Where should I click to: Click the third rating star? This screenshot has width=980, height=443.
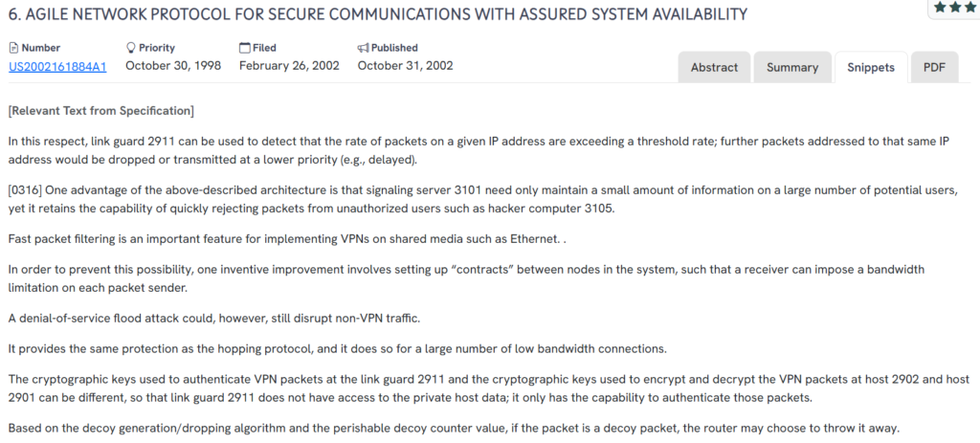pos(969,7)
